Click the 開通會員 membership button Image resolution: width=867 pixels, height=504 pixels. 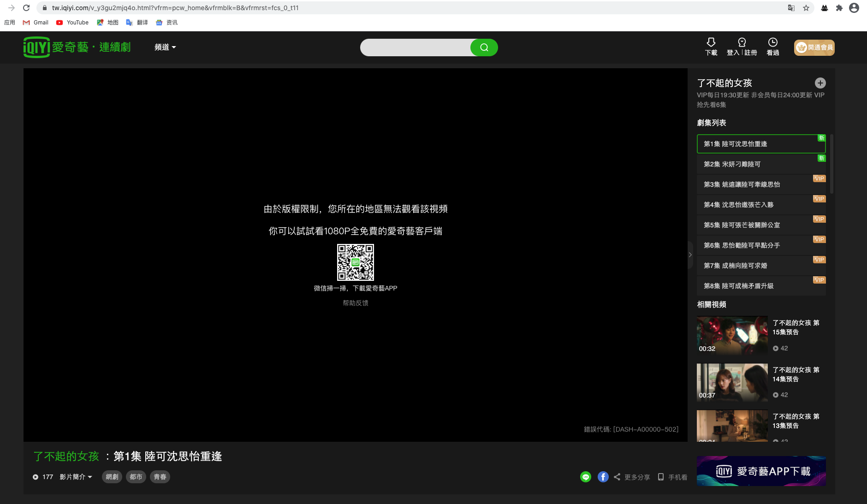click(814, 47)
